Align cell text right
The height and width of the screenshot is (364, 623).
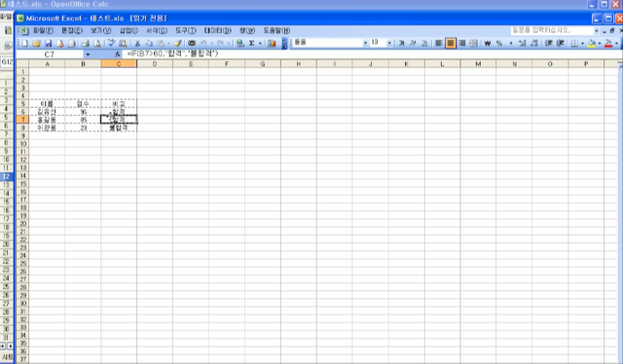(462, 43)
